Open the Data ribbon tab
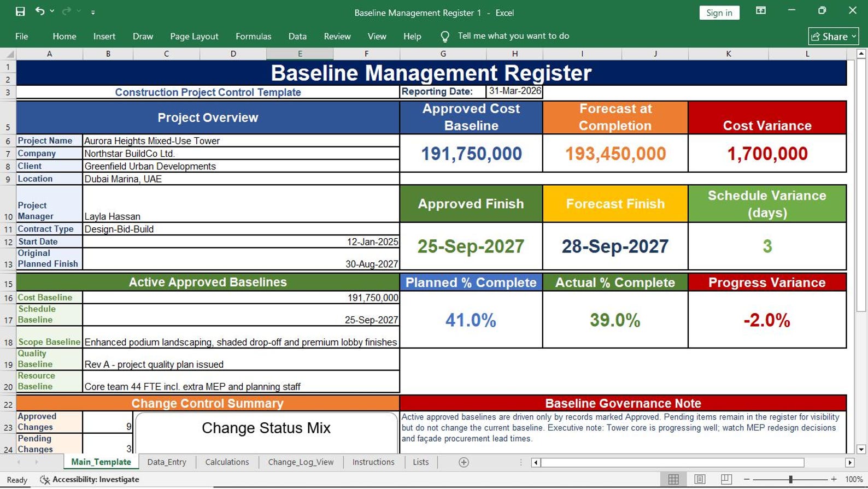Viewport: 868px width, 489px height. coord(297,36)
